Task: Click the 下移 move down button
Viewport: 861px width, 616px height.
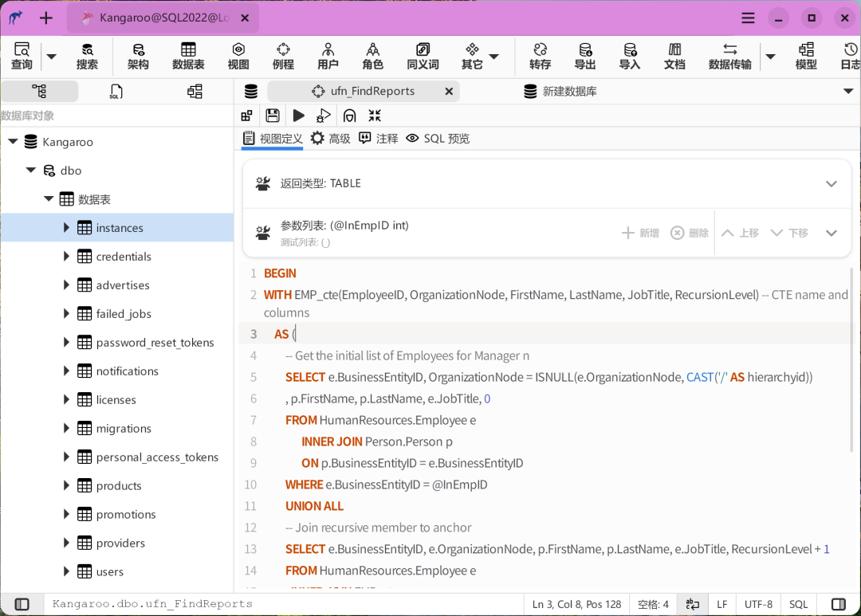Action: (789, 233)
